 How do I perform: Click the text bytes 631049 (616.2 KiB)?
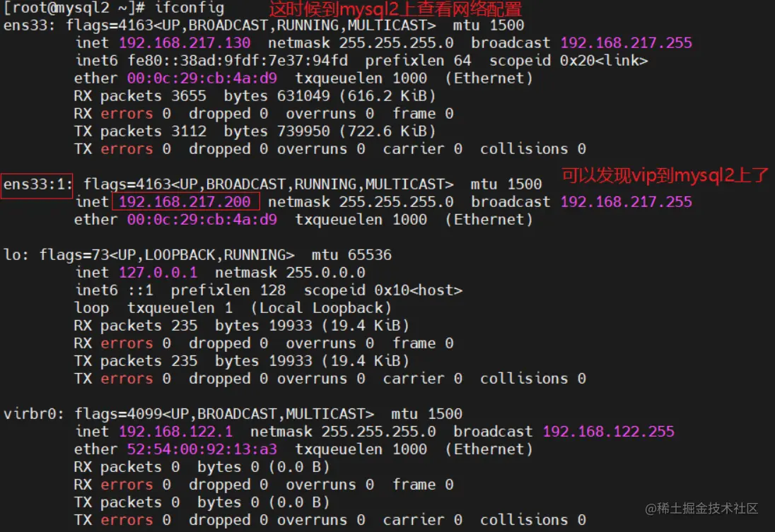pos(330,96)
